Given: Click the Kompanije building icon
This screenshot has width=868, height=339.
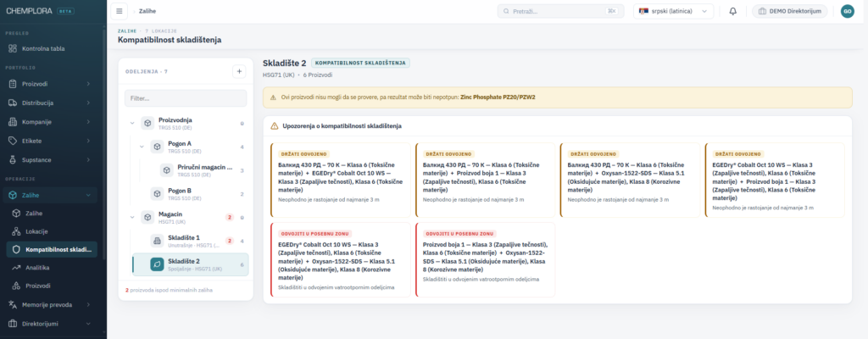Looking at the screenshot, I should click(13, 122).
